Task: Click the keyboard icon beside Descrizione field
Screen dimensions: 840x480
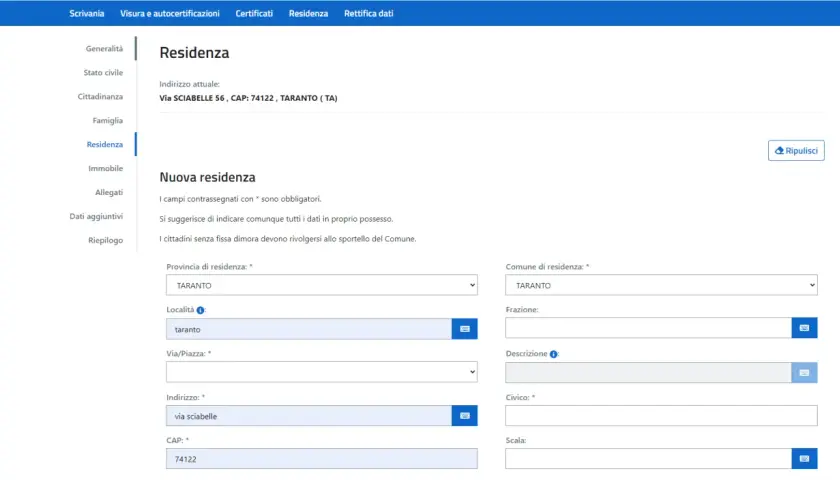Action: click(804, 373)
